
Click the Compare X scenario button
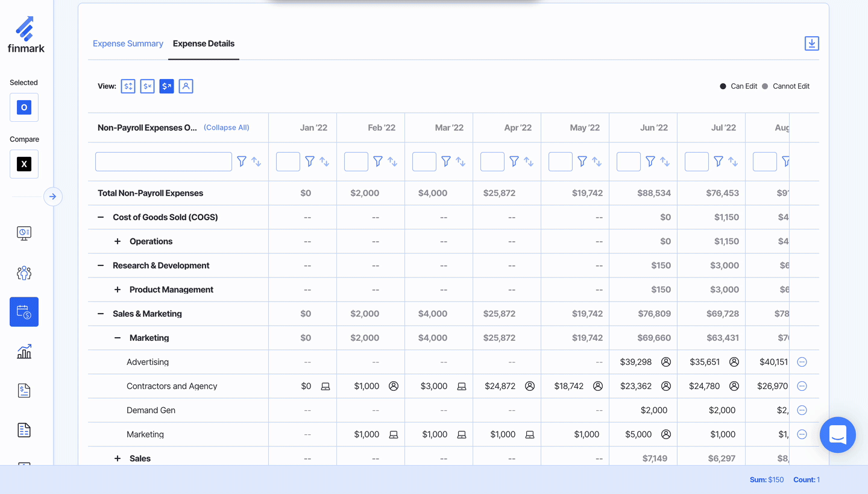(x=24, y=164)
